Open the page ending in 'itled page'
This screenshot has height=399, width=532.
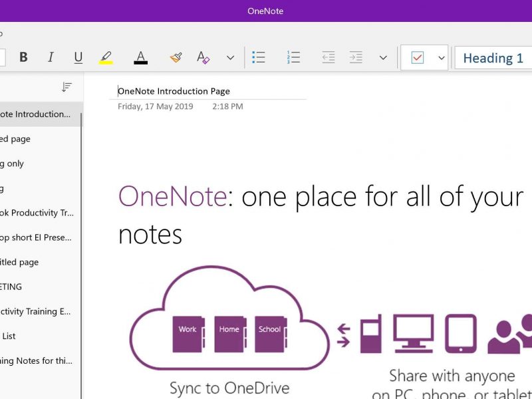(41, 262)
